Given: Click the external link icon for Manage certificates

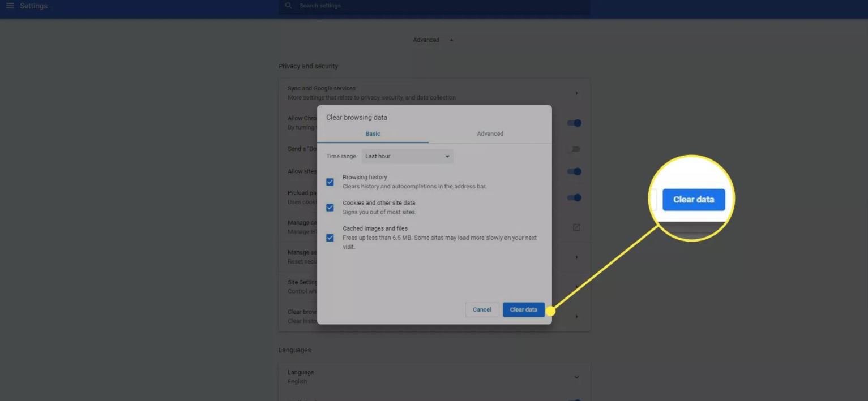Looking at the screenshot, I should 576,227.
